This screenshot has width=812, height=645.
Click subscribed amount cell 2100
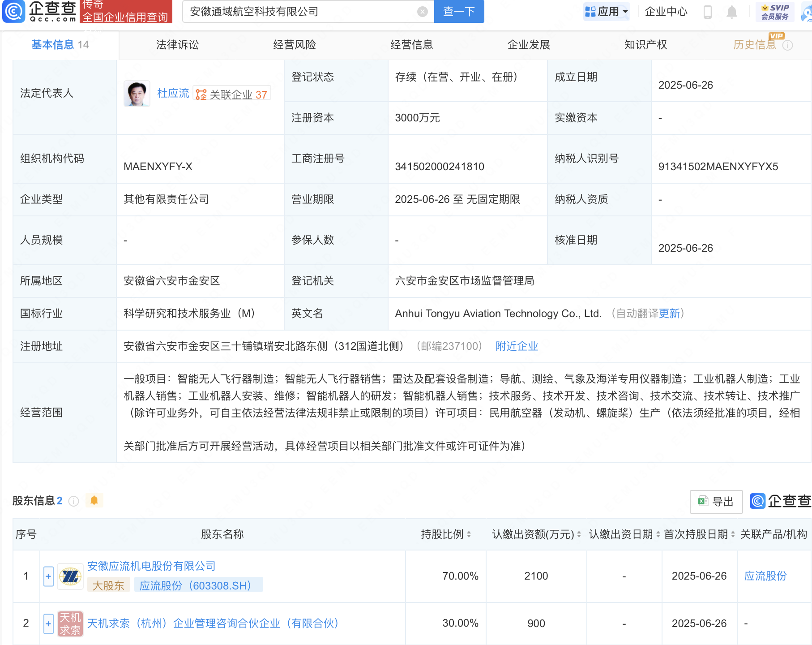click(x=536, y=576)
